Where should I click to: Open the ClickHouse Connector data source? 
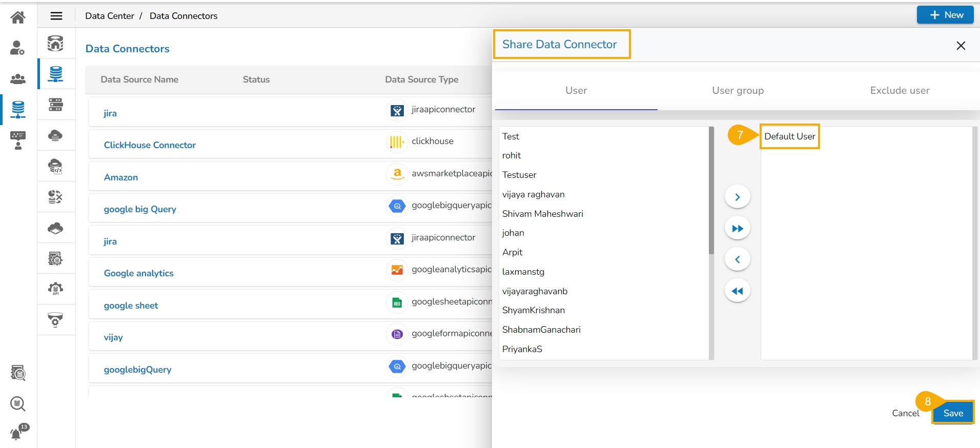click(150, 145)
